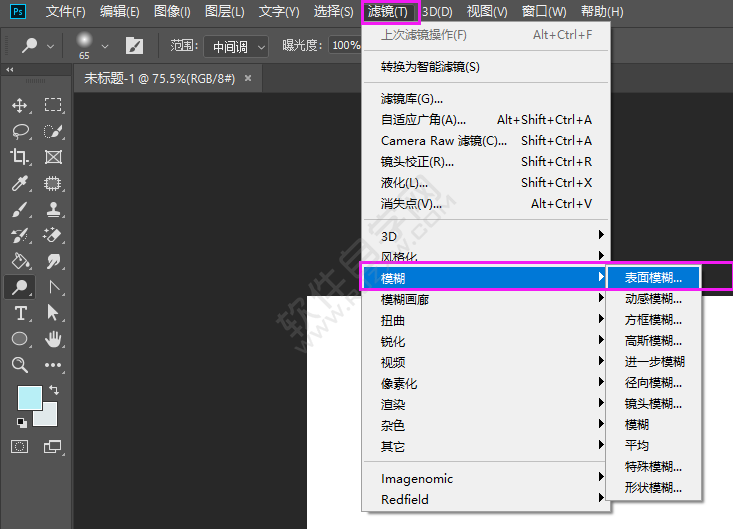Open Camera Raw 滤镜(C)...

click(x=485, y=141)
